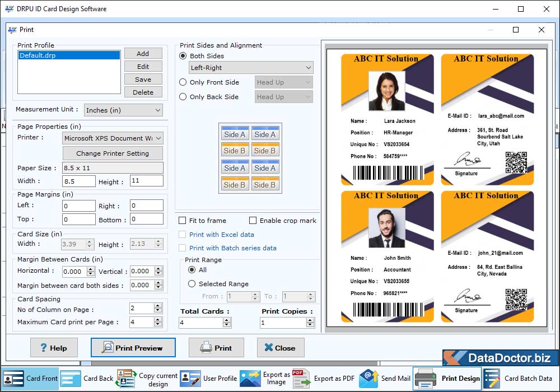Select Default.drp in profile list
Viewport: 560px width, 392px height.
pyautogui.click(x=69, y=55)
